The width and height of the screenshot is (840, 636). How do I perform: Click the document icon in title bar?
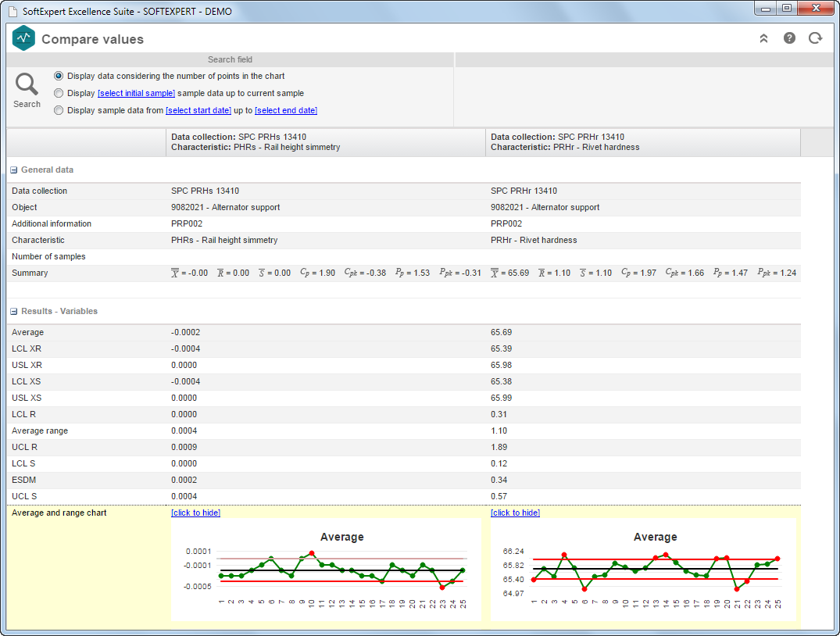13,11
